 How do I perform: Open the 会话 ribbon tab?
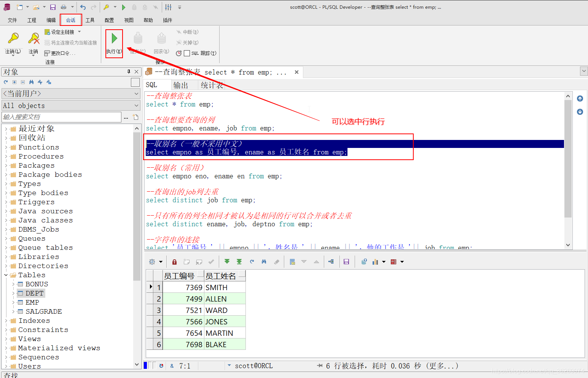coord(70,20)
